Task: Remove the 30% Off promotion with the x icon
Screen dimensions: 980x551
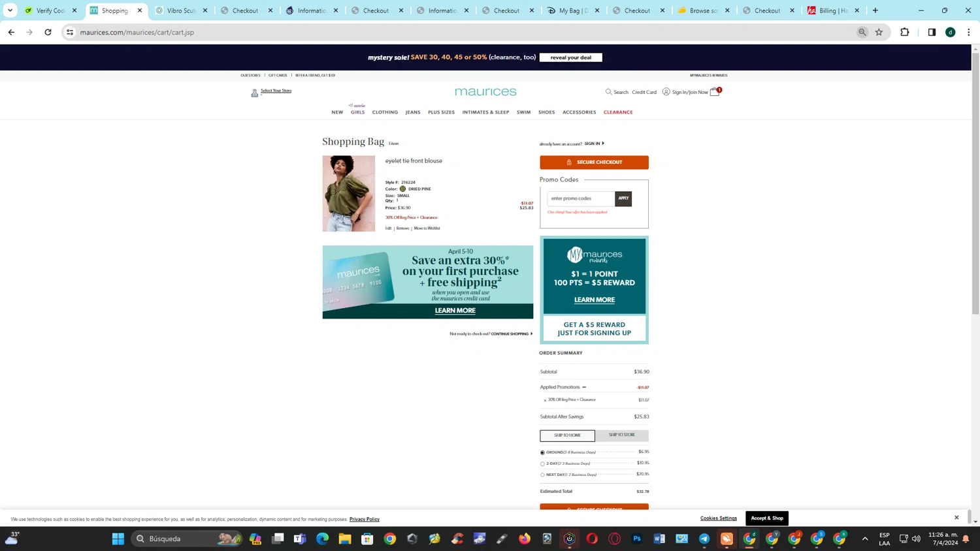Action: (x=545, y=400)
